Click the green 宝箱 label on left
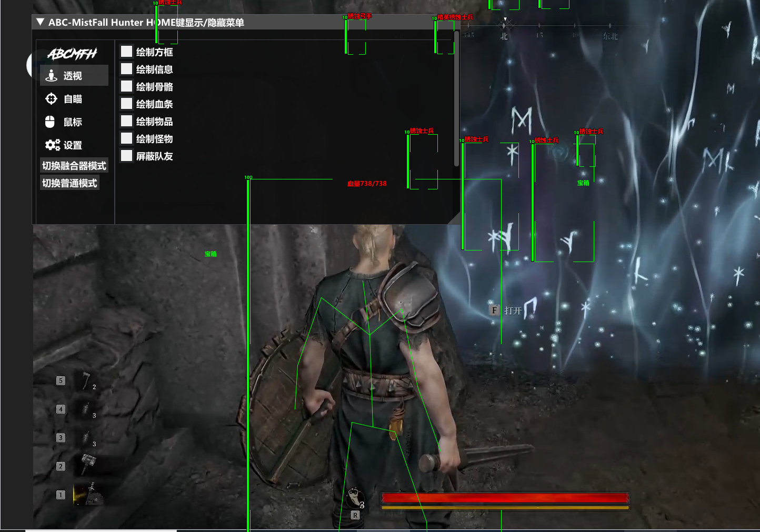The width and height of the screenshot is (760, 532). click(x=211, y=254)
